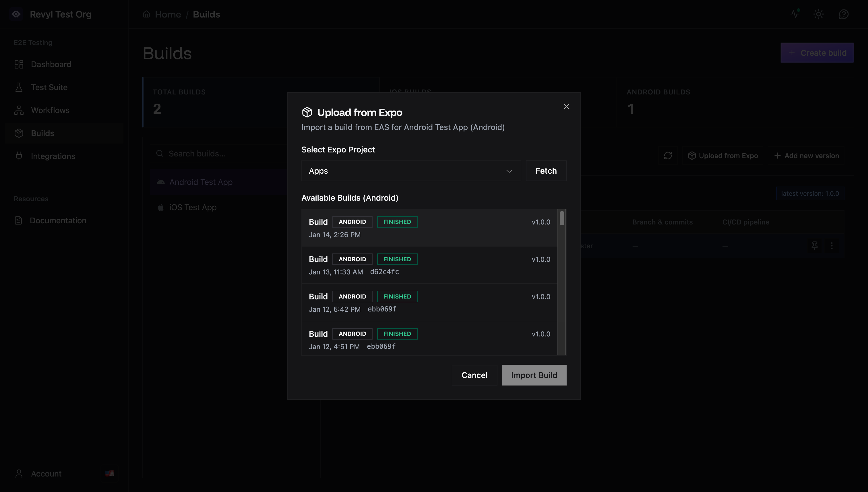868x492 pixels.
Task: Click the Revyl Test Org logo icon
Action: point(16,14)
